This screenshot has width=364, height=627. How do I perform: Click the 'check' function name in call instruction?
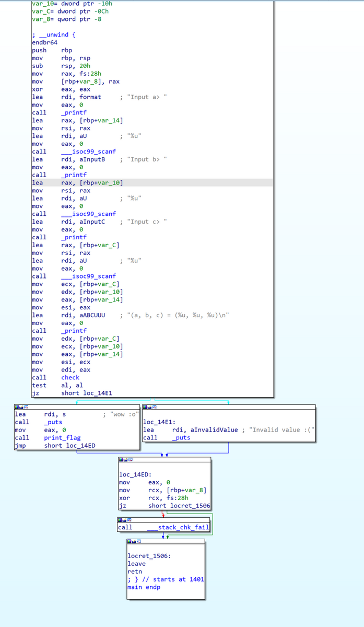coord(71,377)
